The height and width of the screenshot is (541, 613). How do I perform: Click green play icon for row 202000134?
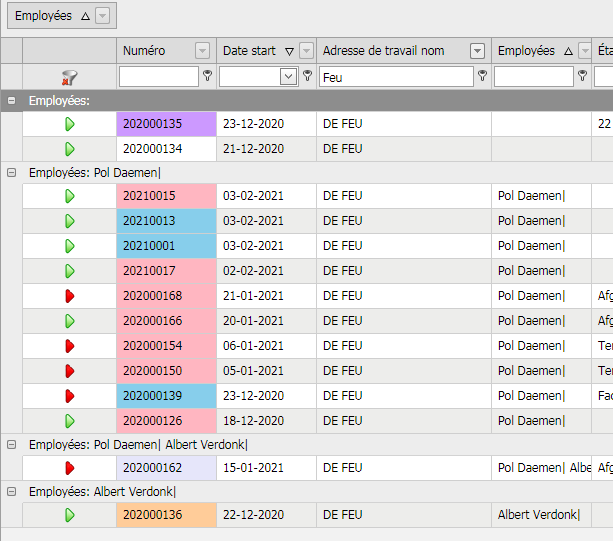coord(70,149)
